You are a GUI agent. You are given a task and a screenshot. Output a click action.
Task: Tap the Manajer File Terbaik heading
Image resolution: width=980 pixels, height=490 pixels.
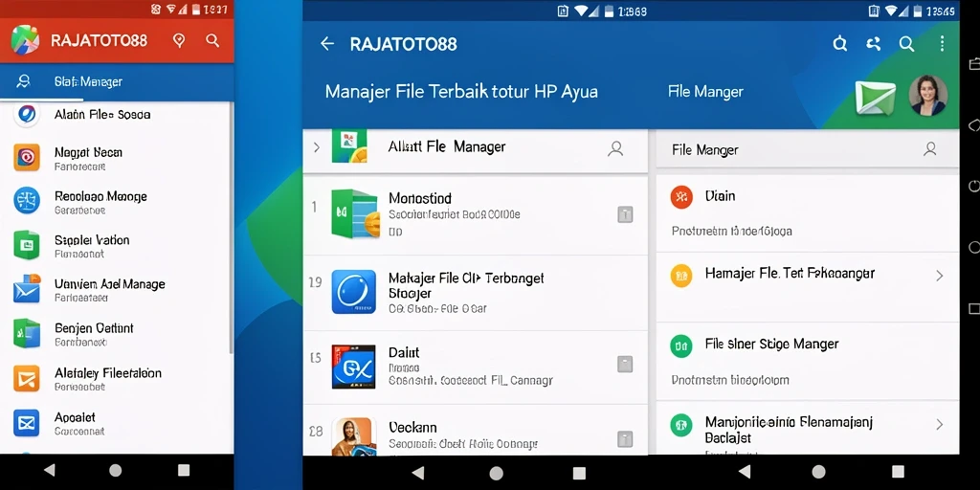(x=461, y=92)
